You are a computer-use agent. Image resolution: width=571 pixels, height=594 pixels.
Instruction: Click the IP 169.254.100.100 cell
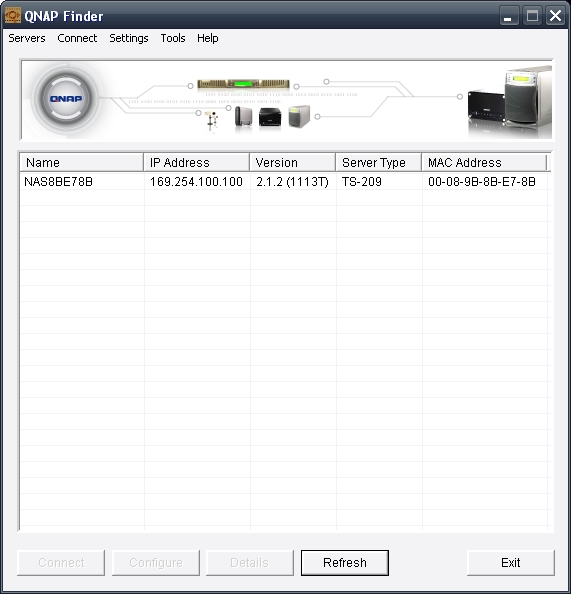click(196, 182)
